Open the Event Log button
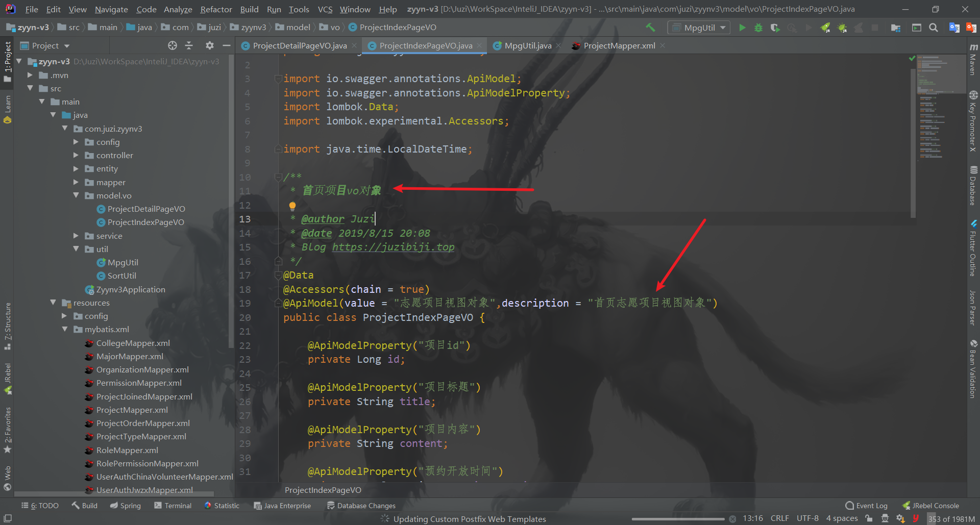 pos(866,506)
